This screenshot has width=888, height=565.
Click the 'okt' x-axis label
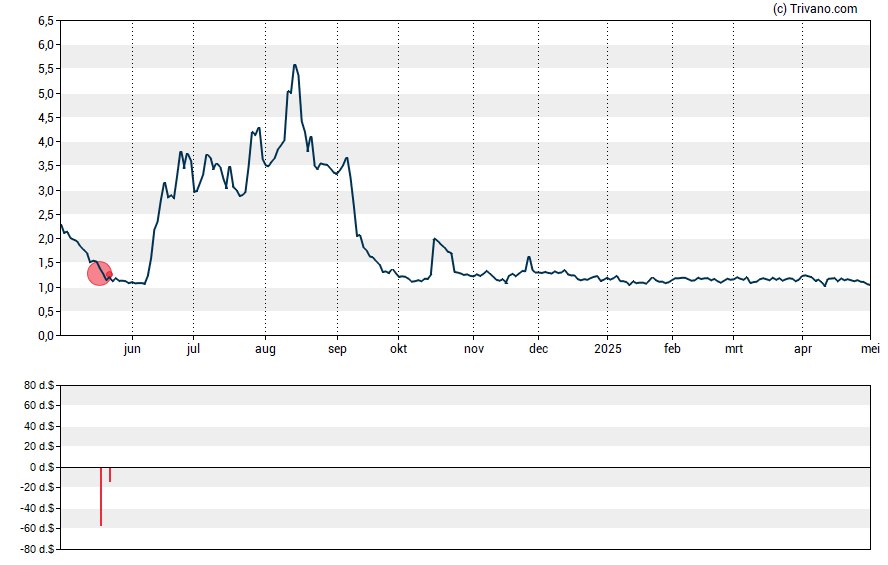[398, 349]
